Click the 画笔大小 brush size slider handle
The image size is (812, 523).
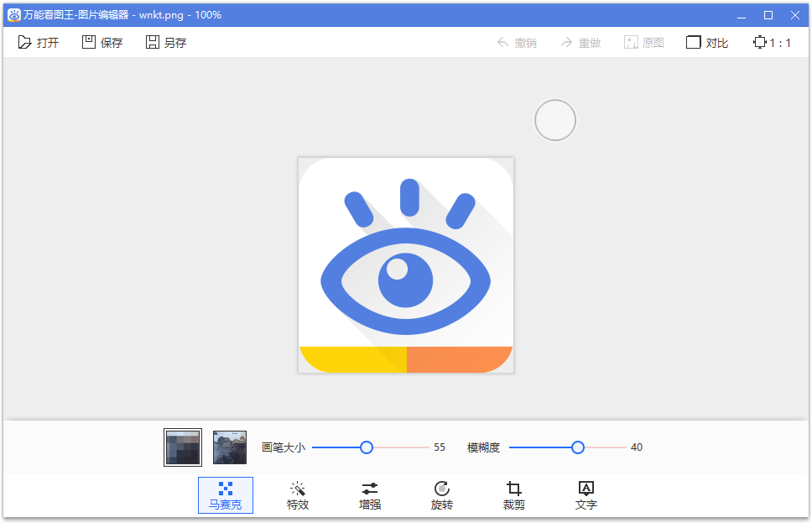pyautogui.click(x=366, y=447)
